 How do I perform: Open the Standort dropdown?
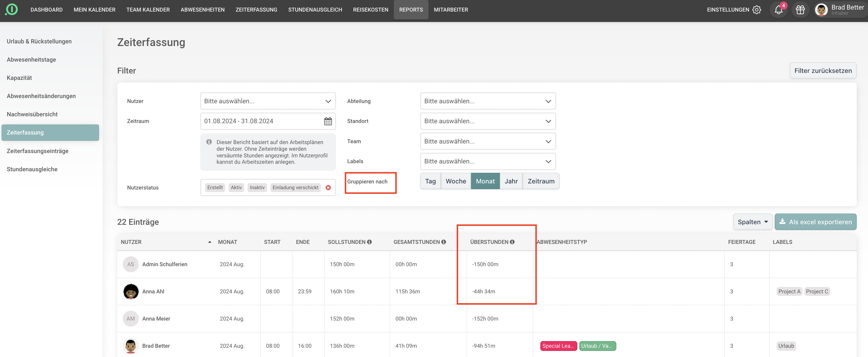(488, 121)
